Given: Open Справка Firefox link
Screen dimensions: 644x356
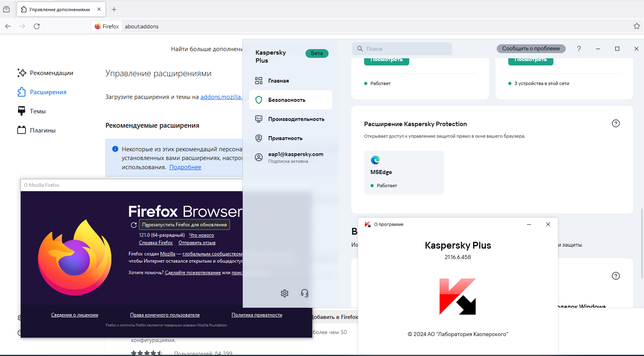Looking at the screenshot, I should tap(156, 243).
